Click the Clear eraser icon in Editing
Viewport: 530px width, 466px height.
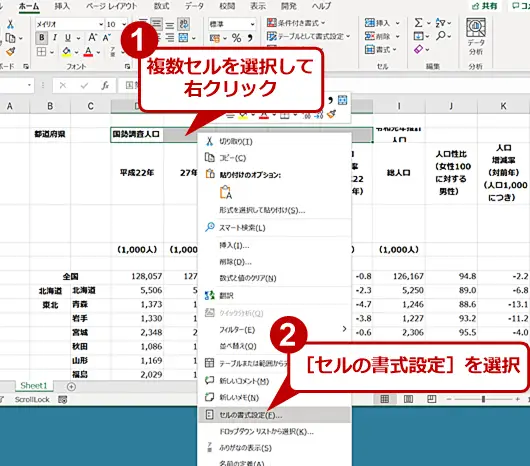pos(418,49)
